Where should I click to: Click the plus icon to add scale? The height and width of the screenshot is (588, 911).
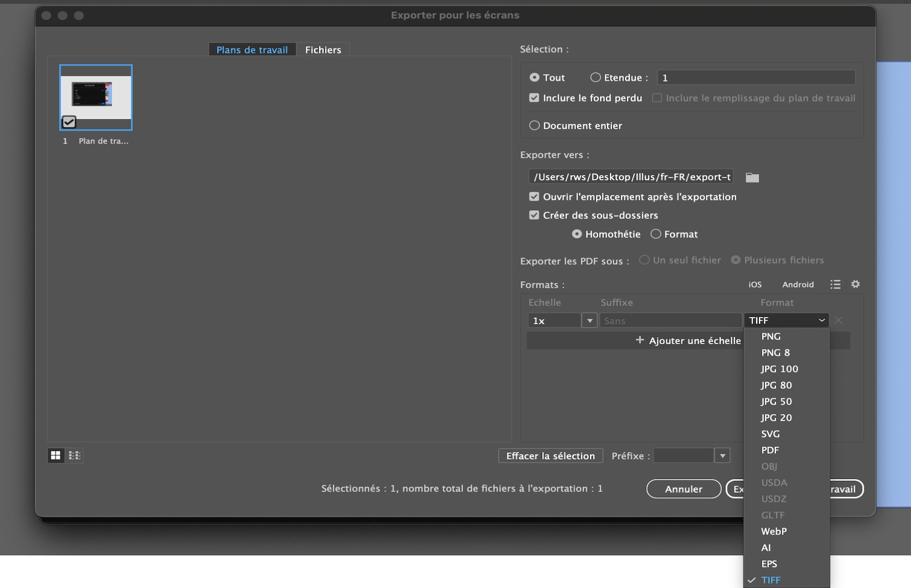640,340
